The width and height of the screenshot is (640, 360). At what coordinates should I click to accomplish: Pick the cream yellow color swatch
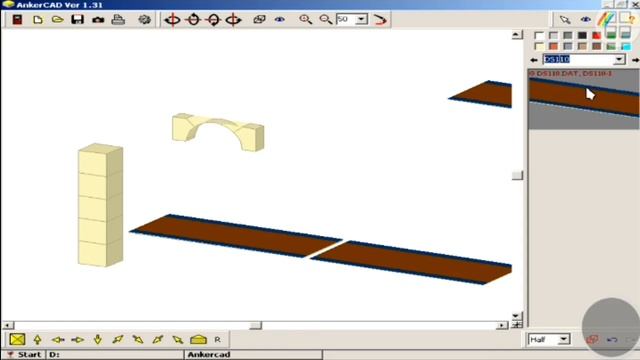click(539, 46)
